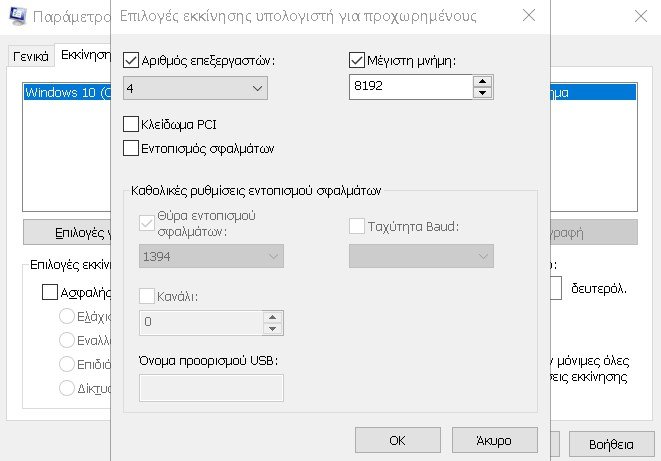Click the Κανάλι value field showing 0
Viewport: 661px width, 461px height.
point(199,322)
